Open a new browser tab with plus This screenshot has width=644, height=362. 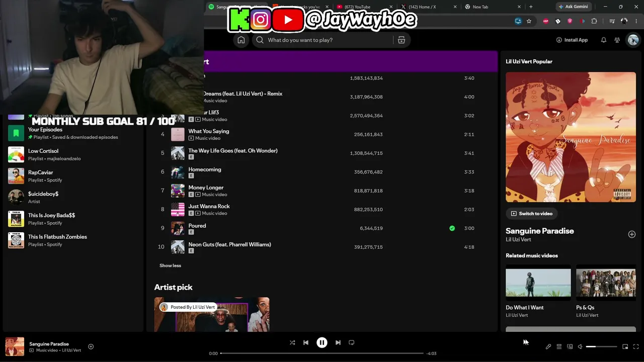tap(531, 7)
